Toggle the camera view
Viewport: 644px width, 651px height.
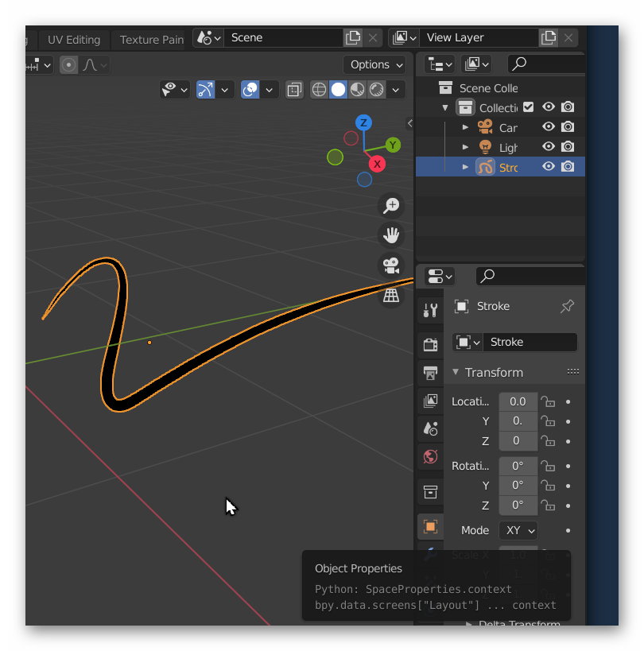click(x=391, y=265)
